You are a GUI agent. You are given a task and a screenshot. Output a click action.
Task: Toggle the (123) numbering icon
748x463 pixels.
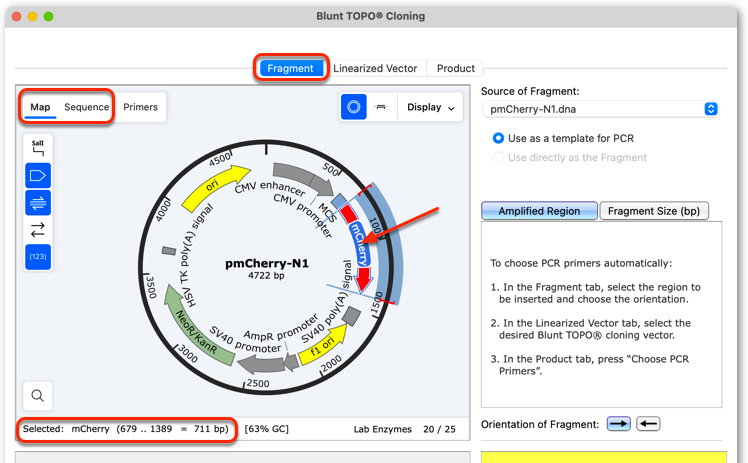(x=38, y=257)
